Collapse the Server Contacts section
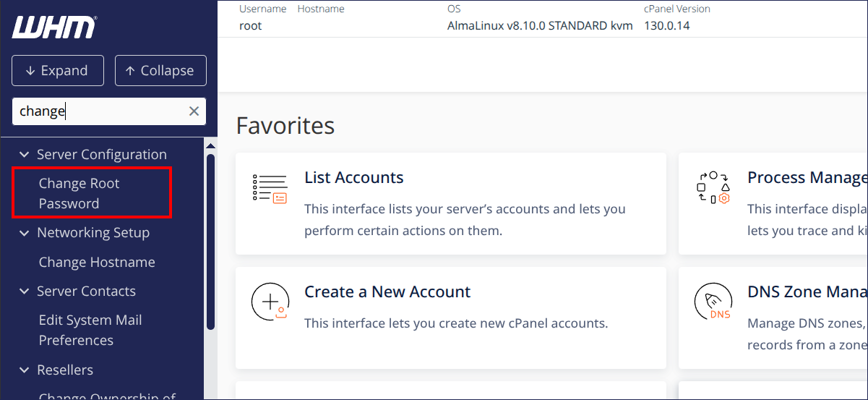 pos(24,292)
